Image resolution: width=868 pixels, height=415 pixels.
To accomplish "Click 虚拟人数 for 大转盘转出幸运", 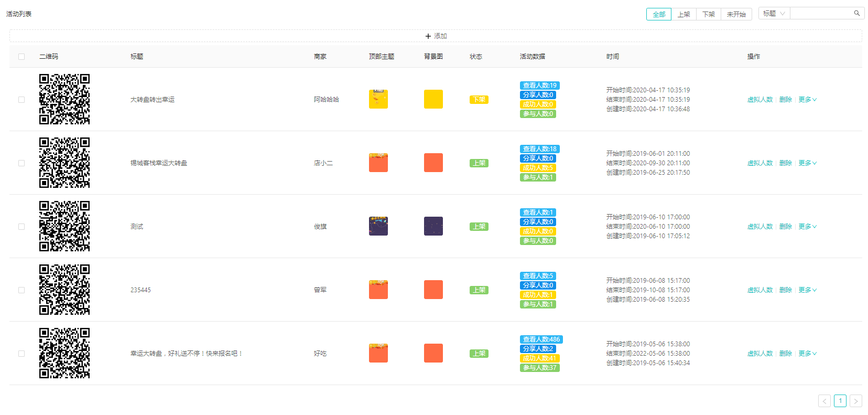I will tap(760, 100).
